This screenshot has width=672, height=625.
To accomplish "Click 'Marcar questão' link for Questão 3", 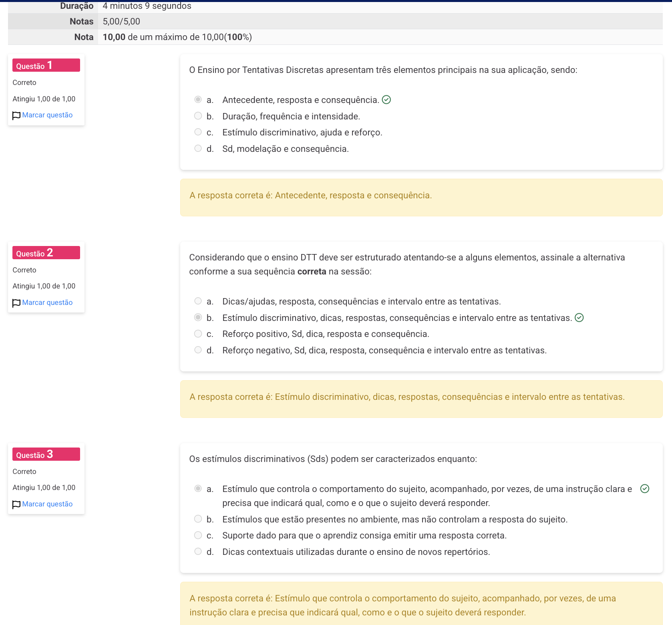I will [47, 504].
